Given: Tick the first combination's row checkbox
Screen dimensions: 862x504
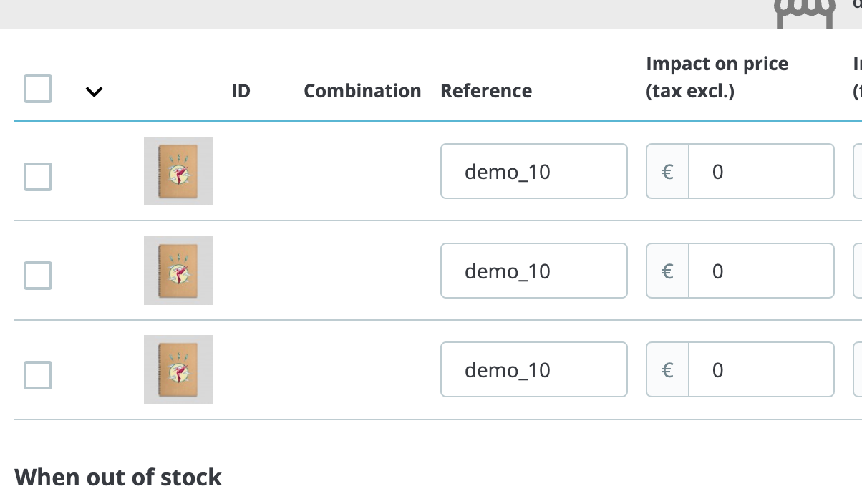Looking at the screenshot, I should (x=37, y=177).
